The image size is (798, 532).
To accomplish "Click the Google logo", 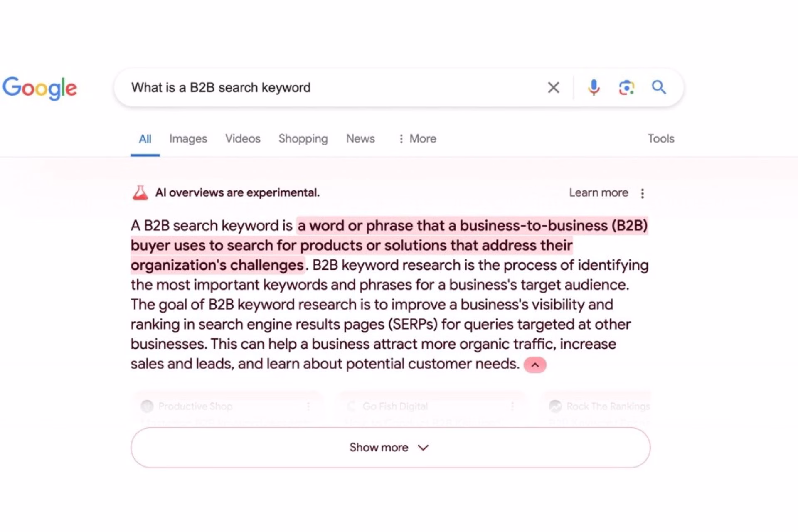I will (40, 88).
